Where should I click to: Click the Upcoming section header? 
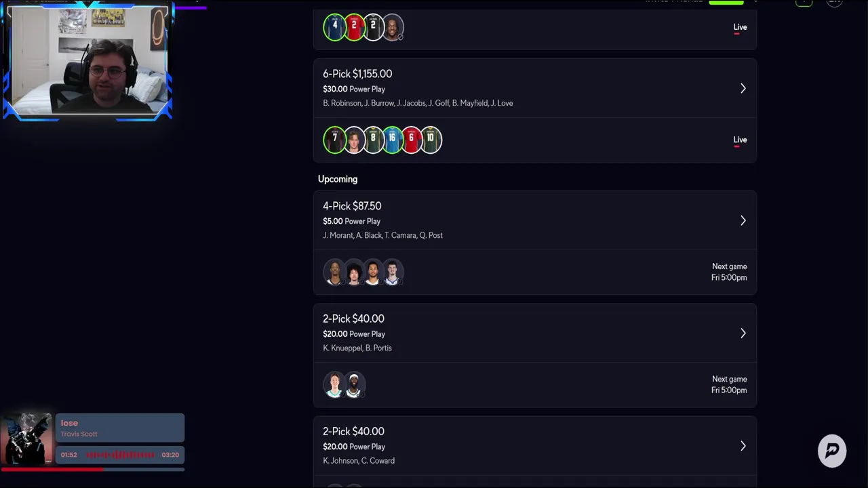coord(338,179)
